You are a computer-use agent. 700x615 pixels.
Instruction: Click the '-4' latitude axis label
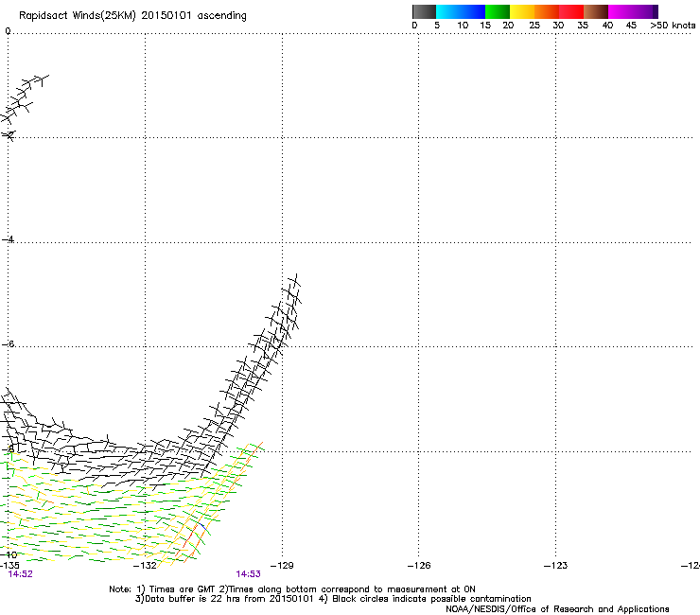(x=8, y=239)
